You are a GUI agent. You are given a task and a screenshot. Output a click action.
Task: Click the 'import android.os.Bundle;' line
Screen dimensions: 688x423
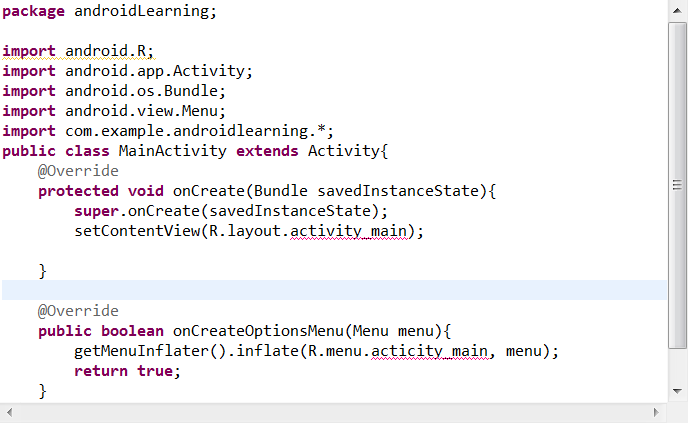pyautogui.click(x=114, y=91)
